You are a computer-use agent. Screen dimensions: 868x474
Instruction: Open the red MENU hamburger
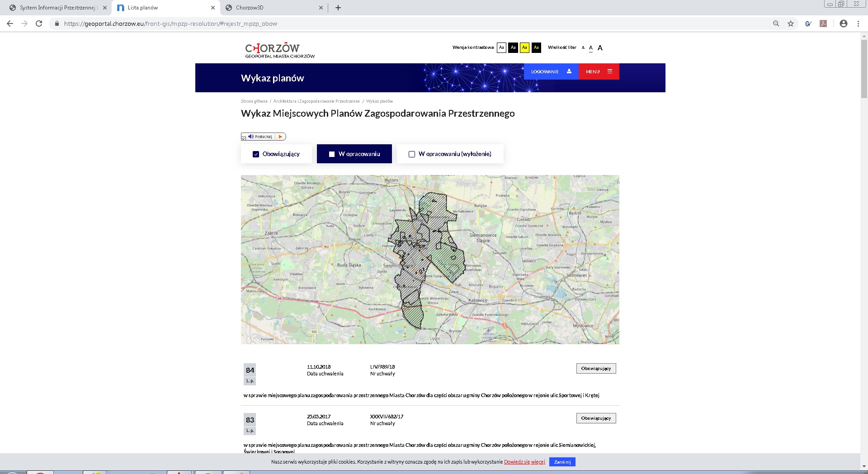coord(599,71)
